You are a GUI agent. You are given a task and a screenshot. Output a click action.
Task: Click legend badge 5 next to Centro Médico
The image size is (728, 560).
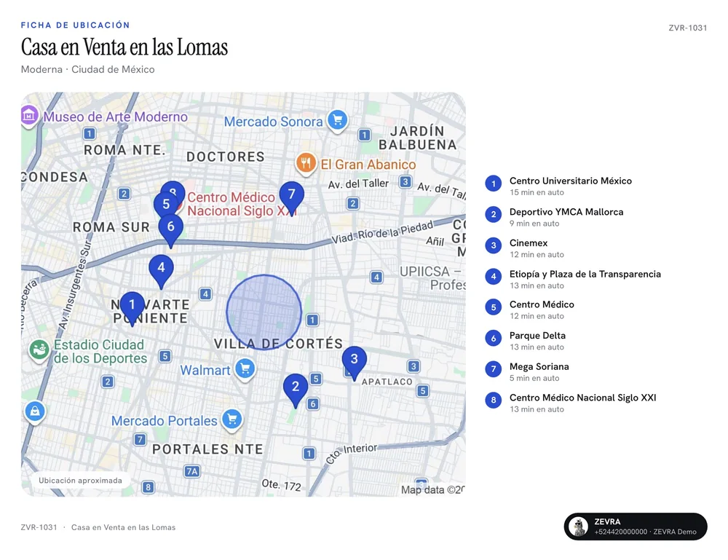pyautogui.click(x=494, y=307)
